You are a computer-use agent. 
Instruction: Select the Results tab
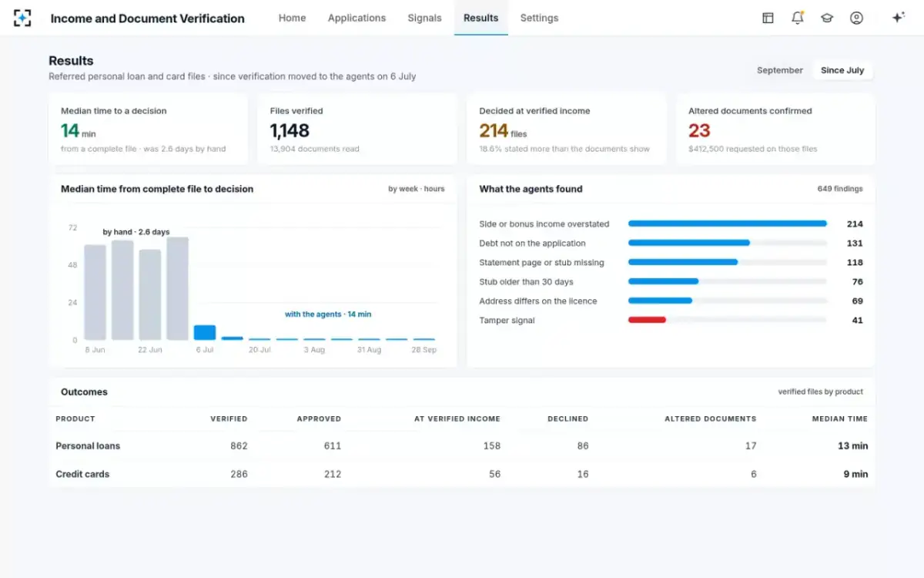(481, 18)
